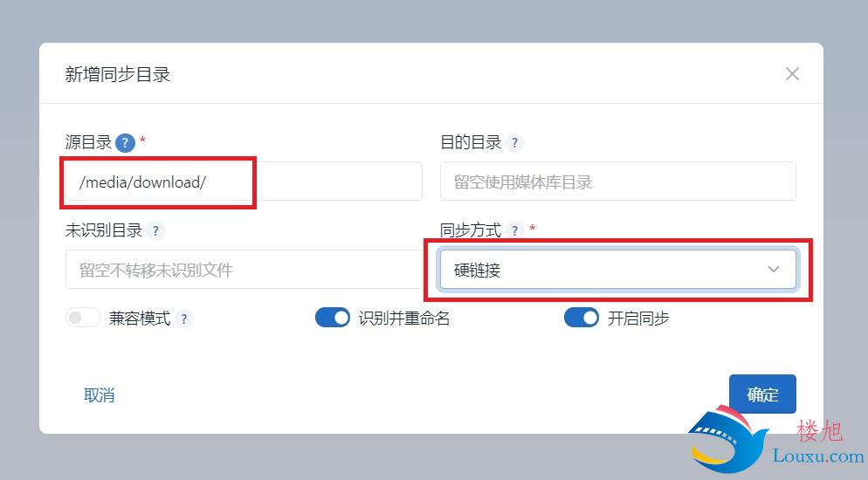
Task: Show the help tooltip for 同步方式
Action: tap(515, 230)
